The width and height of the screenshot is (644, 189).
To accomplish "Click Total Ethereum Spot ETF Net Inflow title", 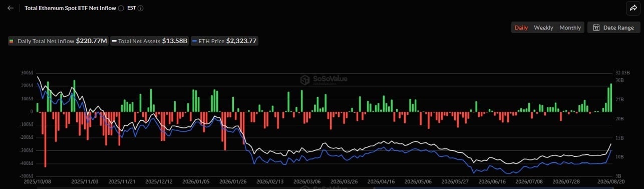I will (x=70, y=9).
